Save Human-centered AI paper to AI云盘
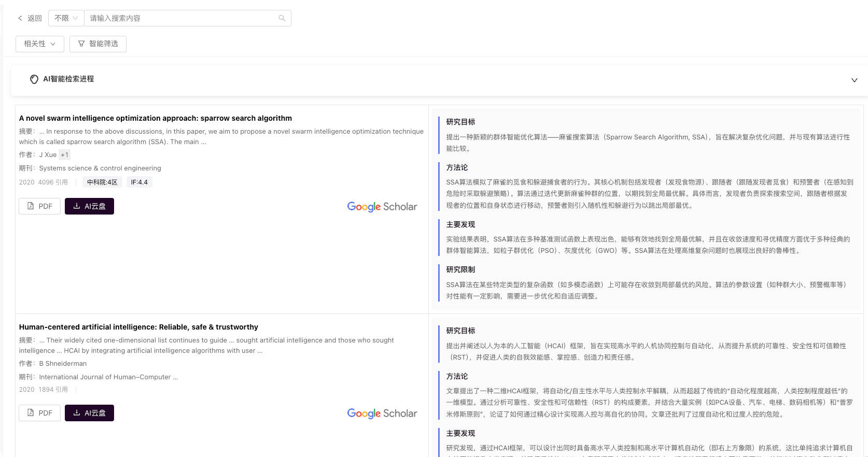The height and width of the screenshot is (457, 868). coord(89,413)
